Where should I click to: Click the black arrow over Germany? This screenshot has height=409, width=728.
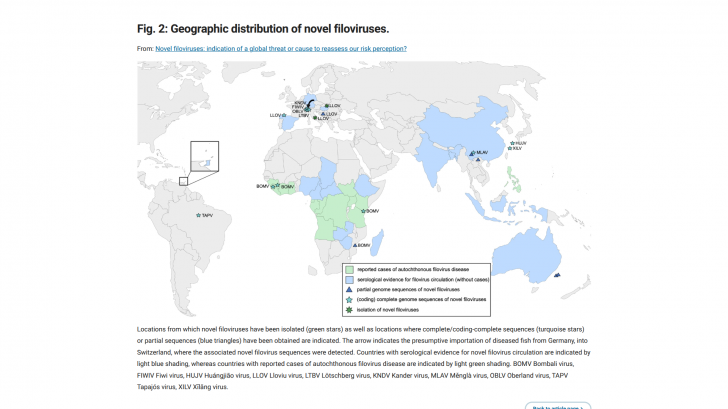pyautogui.click(x=310, y=103)
